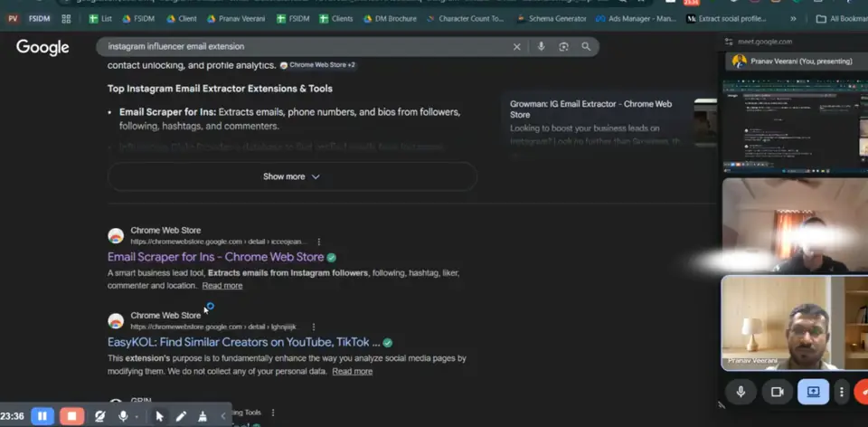868x427 pixels.
Task: Read more on Email Scraper description
Action: [222, 286]
